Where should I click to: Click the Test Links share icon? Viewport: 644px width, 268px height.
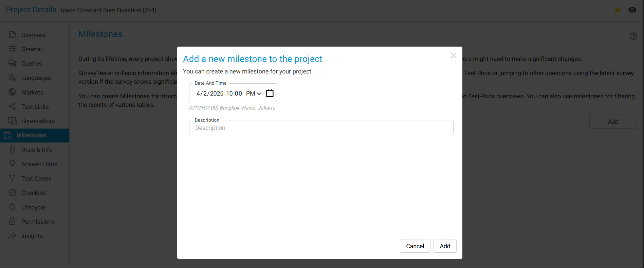click(12, 106)
